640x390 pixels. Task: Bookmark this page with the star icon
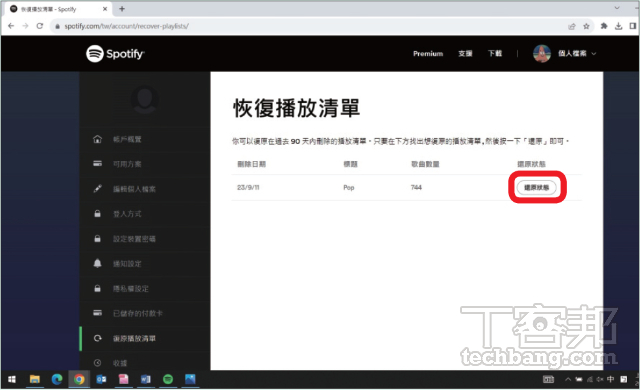(586, 27)
